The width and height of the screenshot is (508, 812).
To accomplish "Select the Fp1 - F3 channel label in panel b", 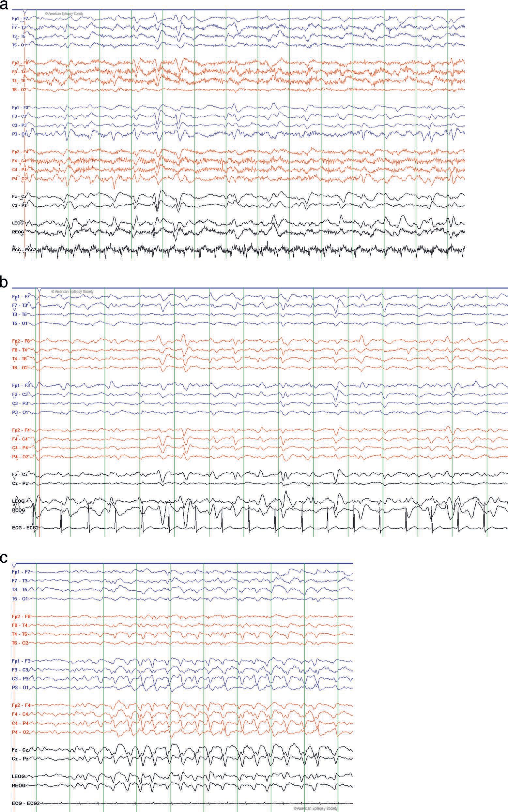I will pyautogui.click(x=21, y=385).
